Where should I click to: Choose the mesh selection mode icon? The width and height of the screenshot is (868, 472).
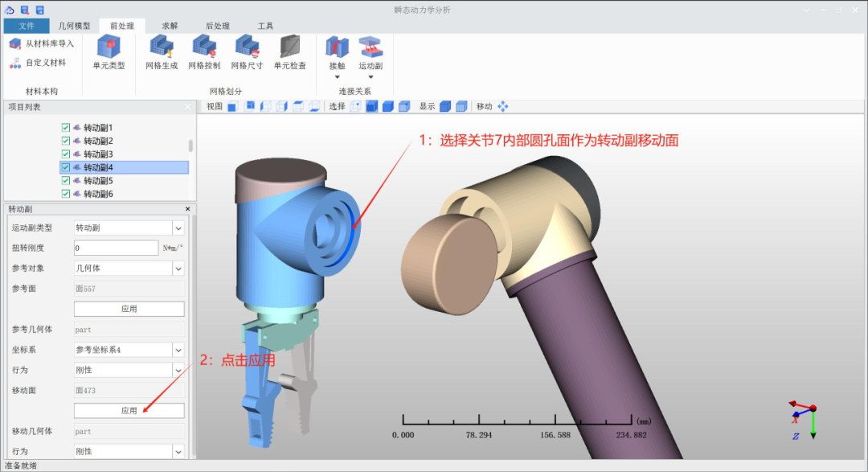pos(404,106)
